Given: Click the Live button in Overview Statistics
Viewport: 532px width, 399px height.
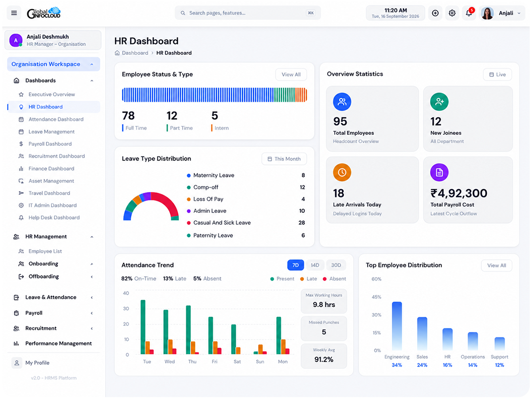Looking at the screenshot, I should [497, 74].
